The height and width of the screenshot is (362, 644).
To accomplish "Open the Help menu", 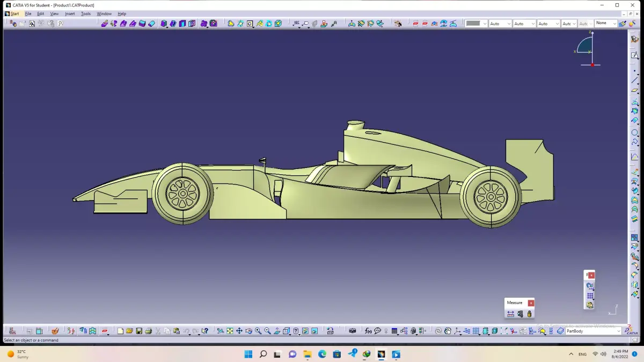I will tap(122, 14).
